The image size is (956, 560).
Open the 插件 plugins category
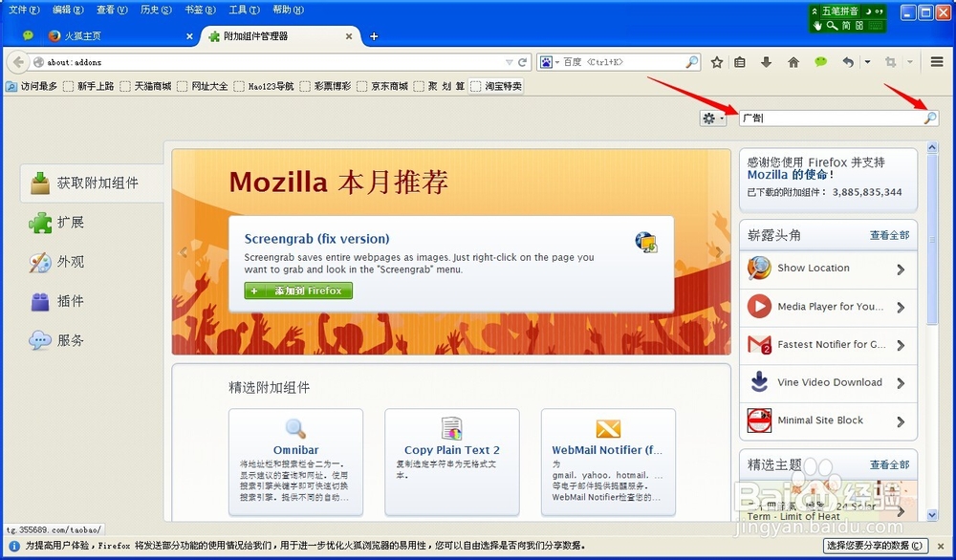[x=56, y=301]
